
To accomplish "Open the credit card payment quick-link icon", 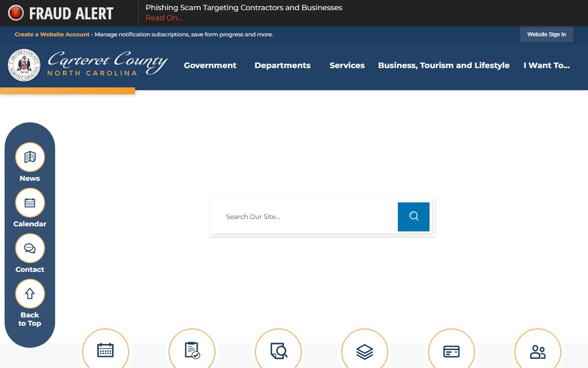I will pos(451,351).
